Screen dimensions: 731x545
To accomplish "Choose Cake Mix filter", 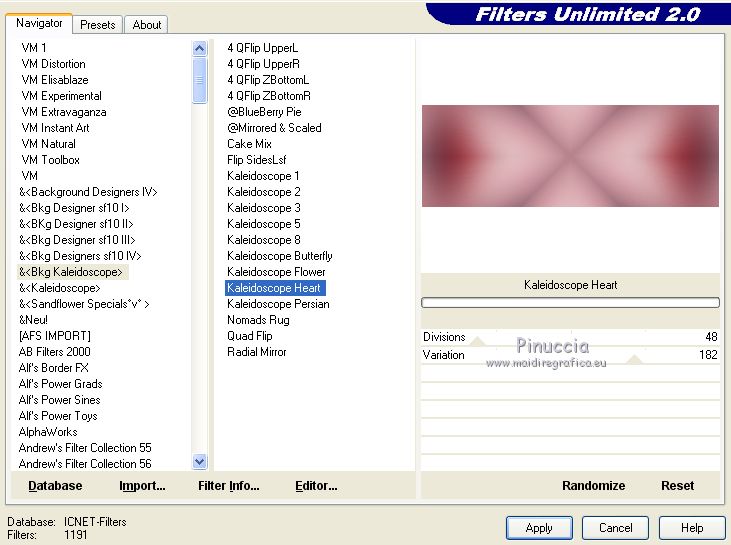I will [249, 144].
